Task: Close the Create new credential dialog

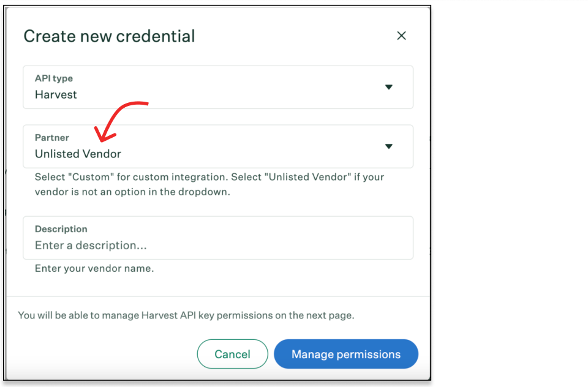Action: [401, 36]
